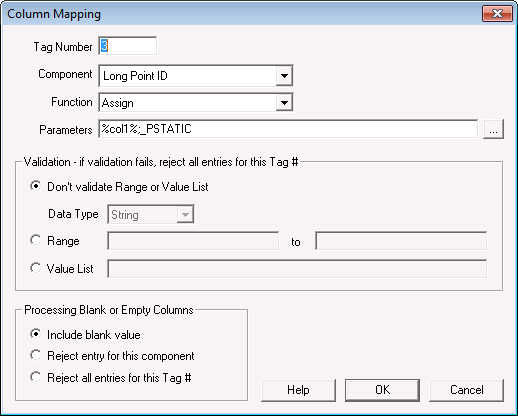This screenshot has height=416, width=518.
Task: Expand the Function dropdown list
Action: (284, 103)
